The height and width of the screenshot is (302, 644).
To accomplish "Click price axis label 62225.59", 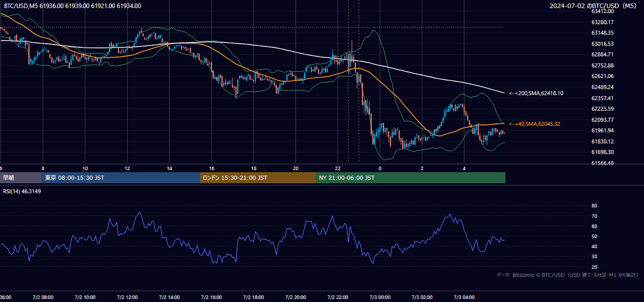I will [602, 109].
